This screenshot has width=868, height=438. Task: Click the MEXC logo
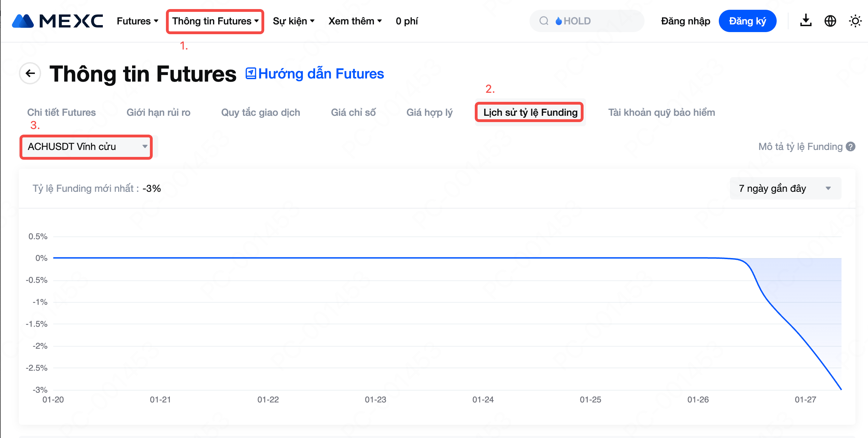point(58,21)
